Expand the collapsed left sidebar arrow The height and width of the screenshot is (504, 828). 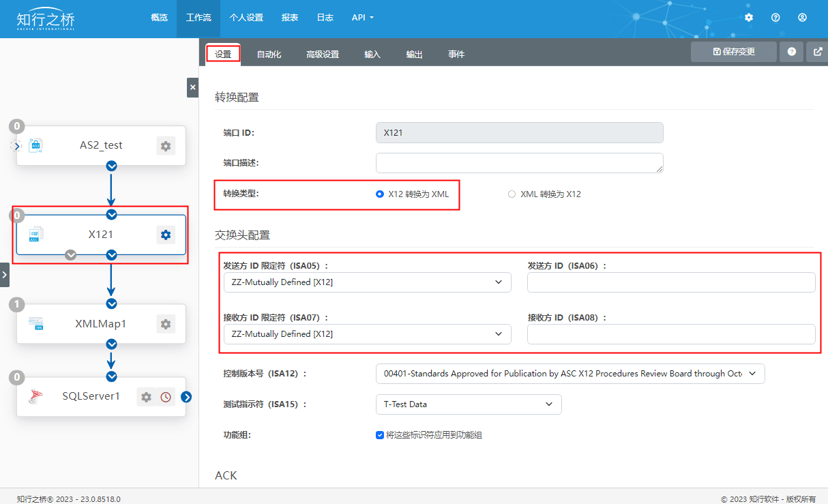pyautogui.click(x=4, y=276)
